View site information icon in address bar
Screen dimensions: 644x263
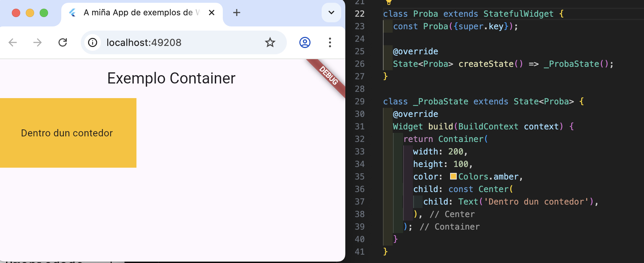pos(93,42)
